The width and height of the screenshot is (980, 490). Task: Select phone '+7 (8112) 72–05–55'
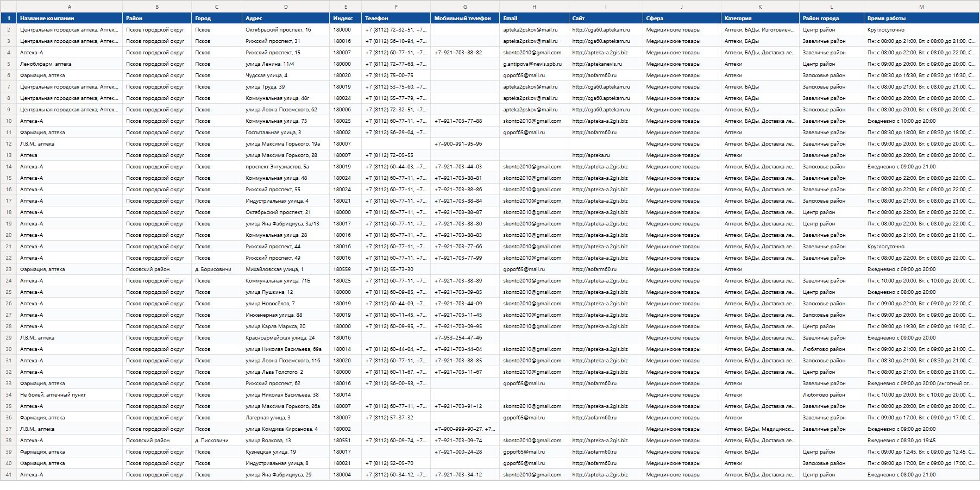pos(396,155)
